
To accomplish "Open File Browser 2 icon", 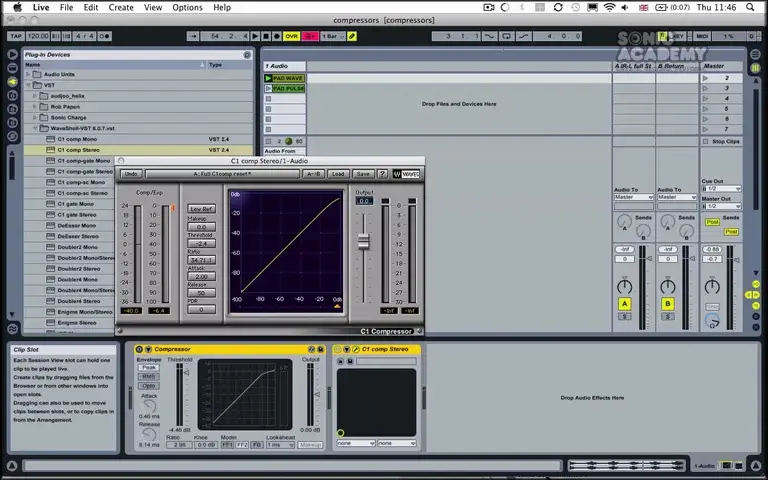I will click(x=12, y=109).
